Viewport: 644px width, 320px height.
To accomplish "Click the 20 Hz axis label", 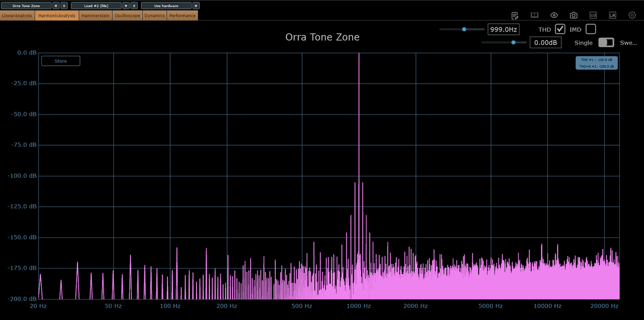I will (38, 306).
